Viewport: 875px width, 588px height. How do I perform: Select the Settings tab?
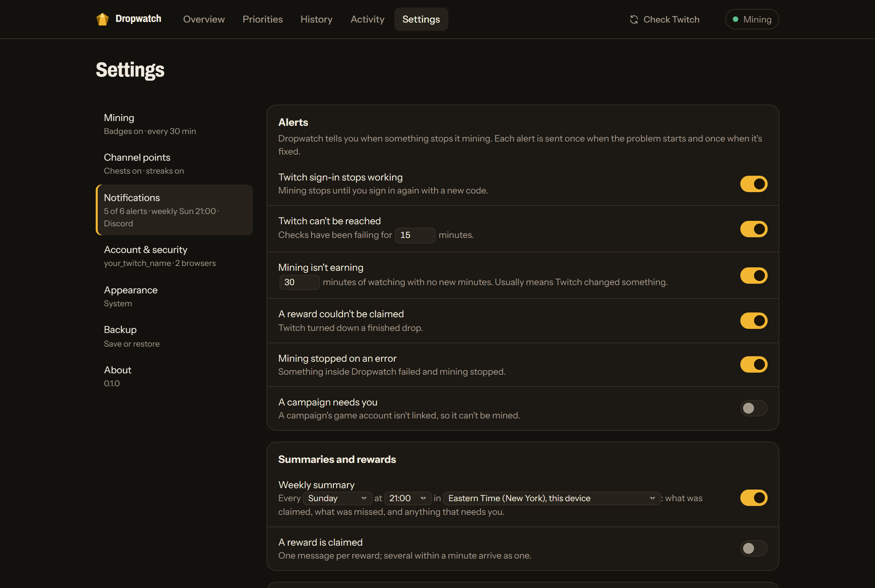click(x=421, y=19)
